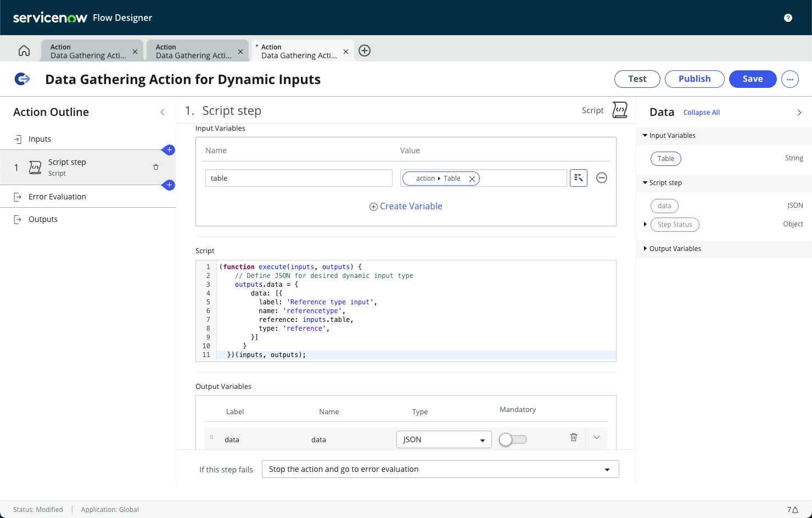This screenshot has width=812, height=518.
Task: Close the first Data Gathering Action tab
Action: [135, 51]
